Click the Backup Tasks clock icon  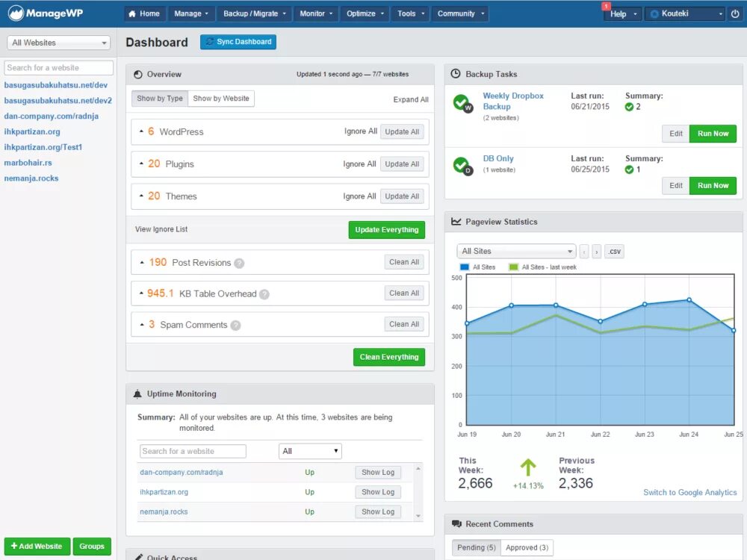click(x=456, y=74)
